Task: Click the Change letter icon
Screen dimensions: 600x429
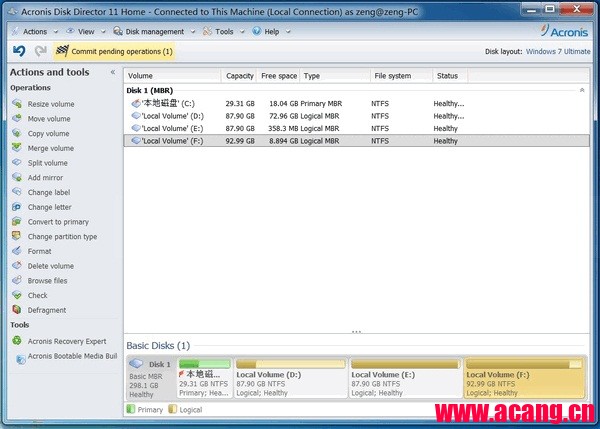Action: click(17, 207)
